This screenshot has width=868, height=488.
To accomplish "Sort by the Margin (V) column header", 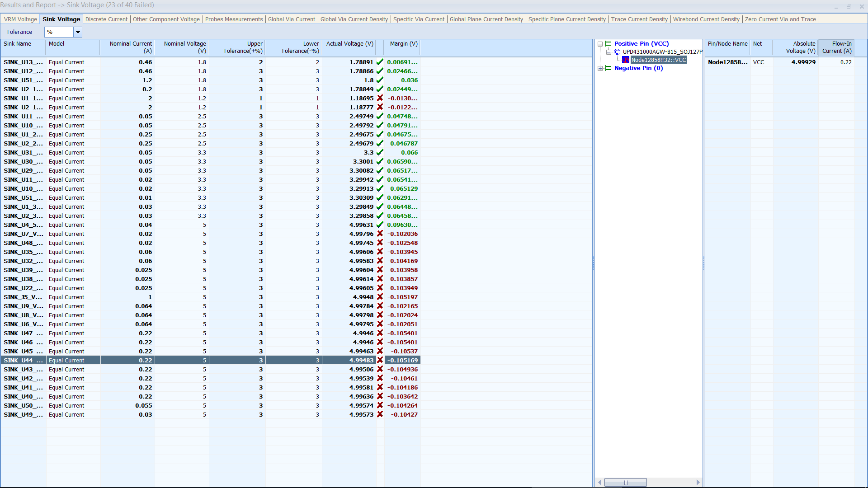I will pos(403,44).
